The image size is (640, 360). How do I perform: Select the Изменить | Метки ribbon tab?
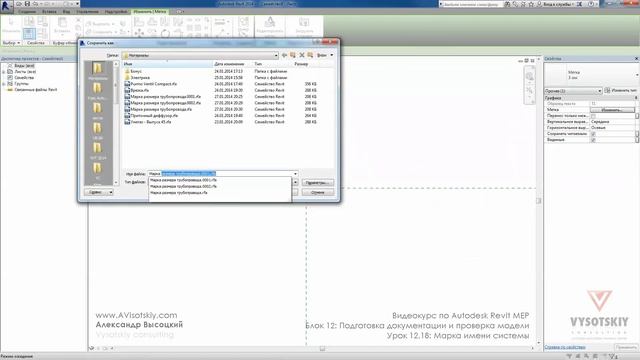tap(150, 12)
